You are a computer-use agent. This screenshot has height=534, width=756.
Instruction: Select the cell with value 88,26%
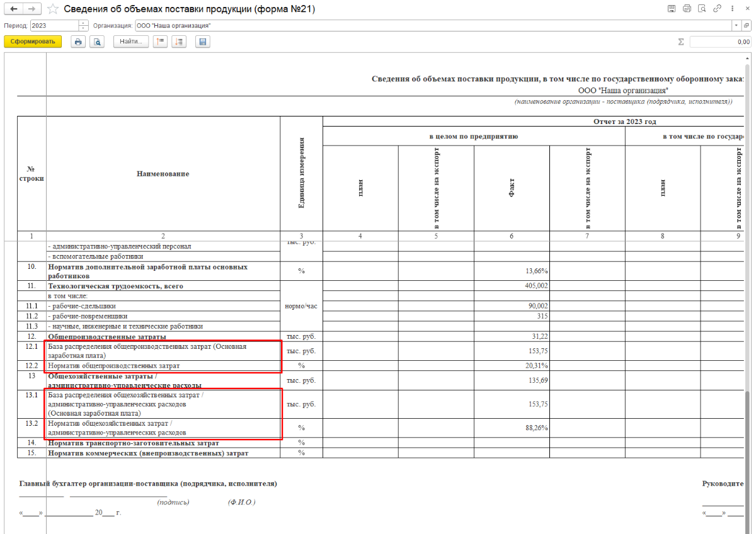point(512,428)
